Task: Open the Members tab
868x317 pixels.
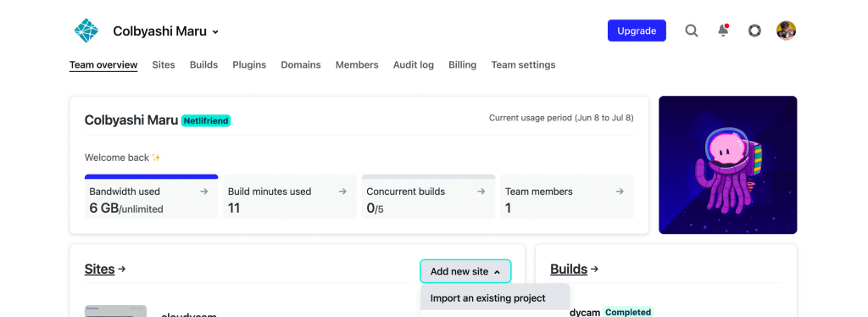Action: coord(357,64)
